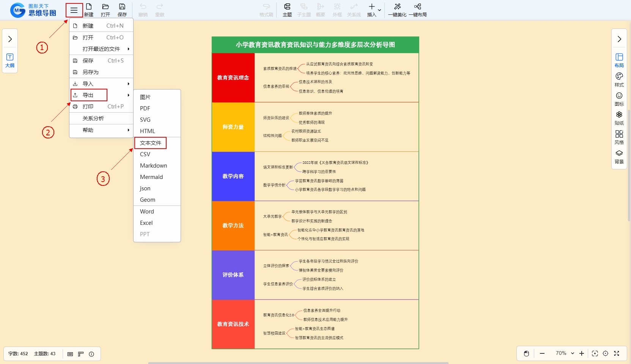631x364 pixels.
Task: Open the 背景 background layers panel
Action: pyautogui.click(x=619, y=157)
